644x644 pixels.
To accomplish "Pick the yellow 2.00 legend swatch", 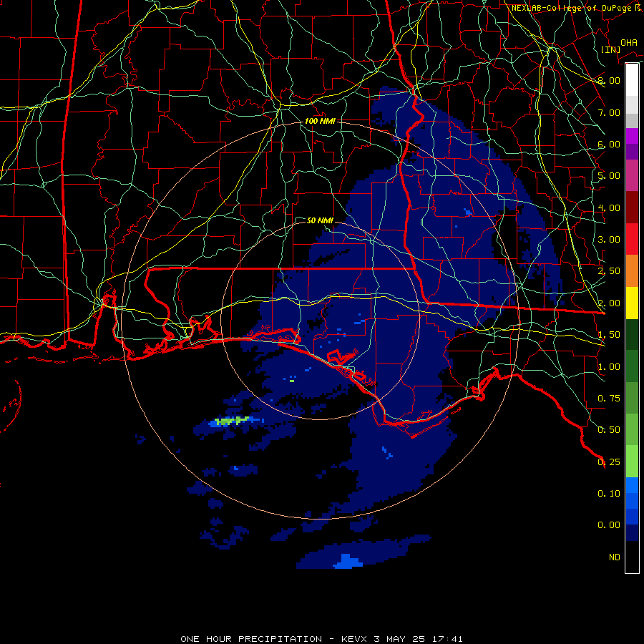I will tap(632, 303).
